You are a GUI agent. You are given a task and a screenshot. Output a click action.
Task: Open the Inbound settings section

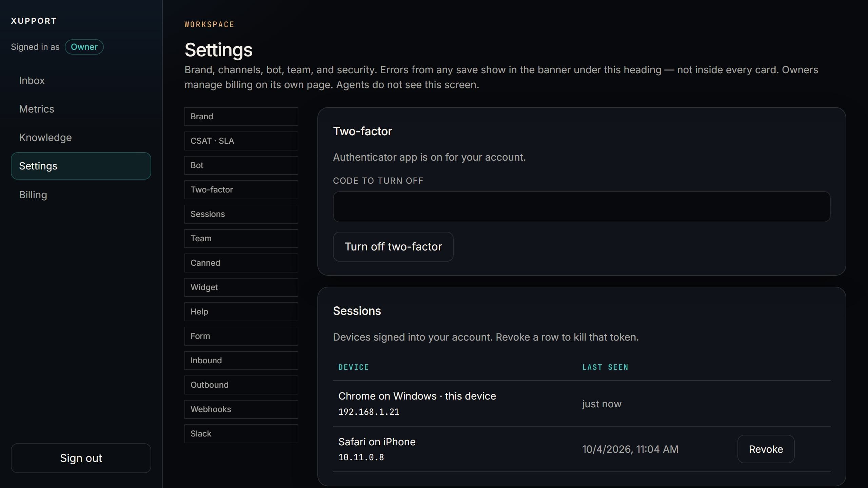[x=241, y=360]
